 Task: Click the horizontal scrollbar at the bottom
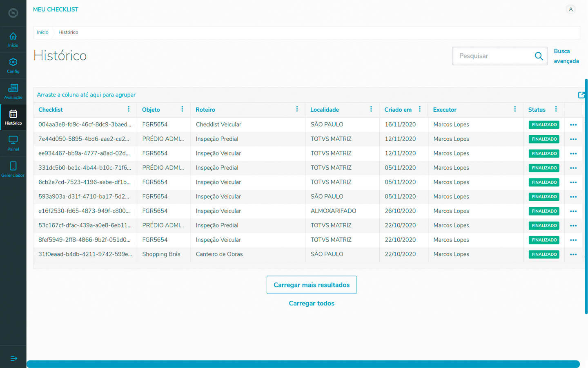point(303,364)
